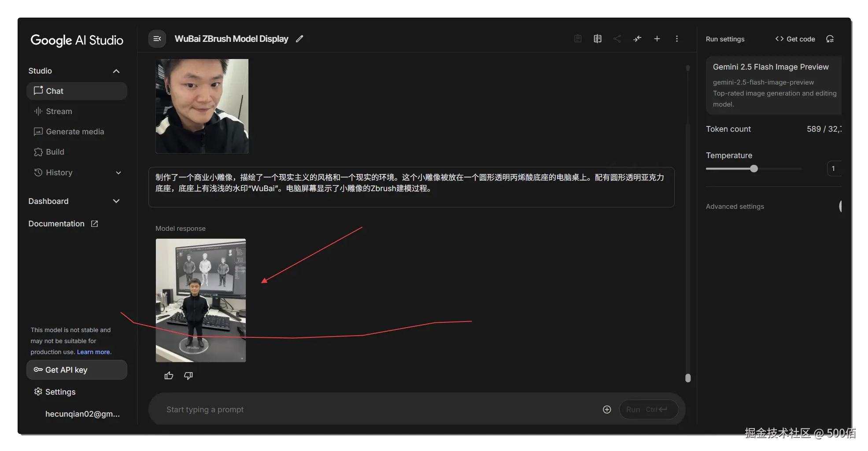Screen dimensions: 868x451
Task: Collapse the sidebar navigation menu icon
Action: pos(157,39)
